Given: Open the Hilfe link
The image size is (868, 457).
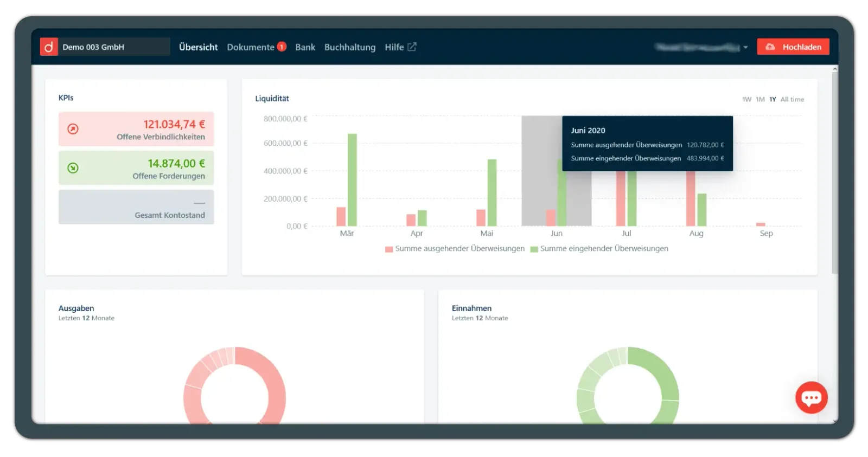Looking at the screenshot, I should [x=394, y=47].
